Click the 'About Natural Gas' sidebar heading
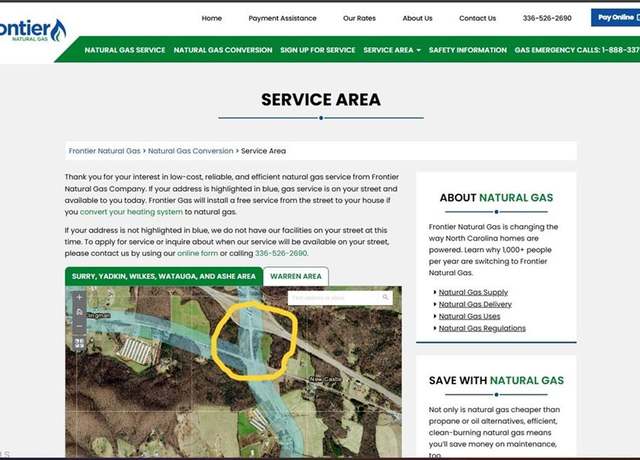Image resolution: width=640 pixels, height=460 pixels. click(496, 198)
